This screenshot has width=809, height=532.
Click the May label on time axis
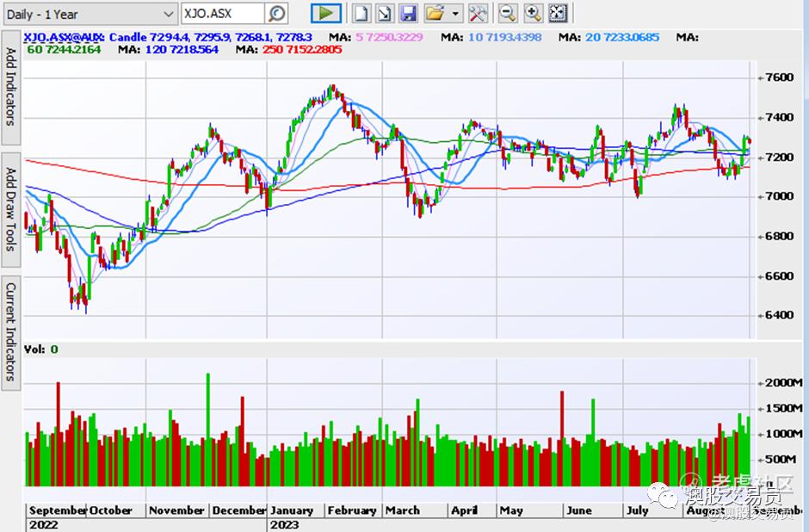[x=511, y=510]
